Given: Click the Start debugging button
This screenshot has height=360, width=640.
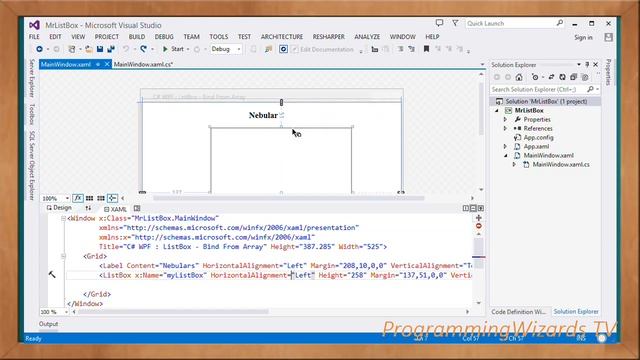Looking at the screenshot, I should click(x=173, y=49).
